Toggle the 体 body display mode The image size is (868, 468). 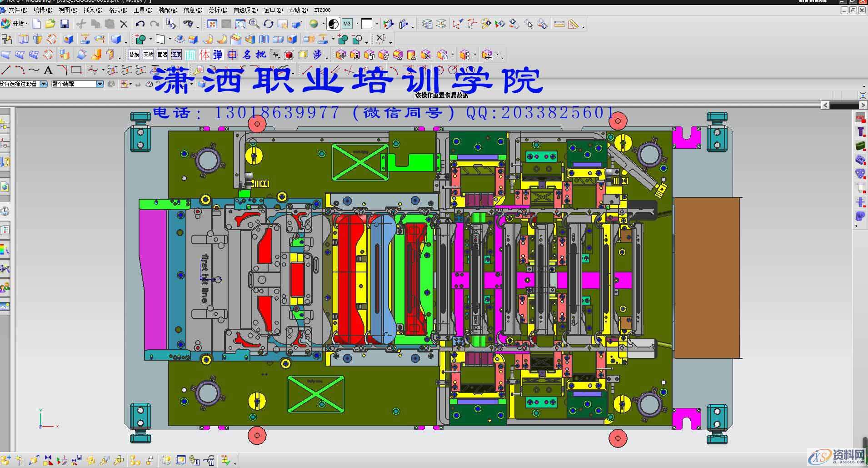204,55
